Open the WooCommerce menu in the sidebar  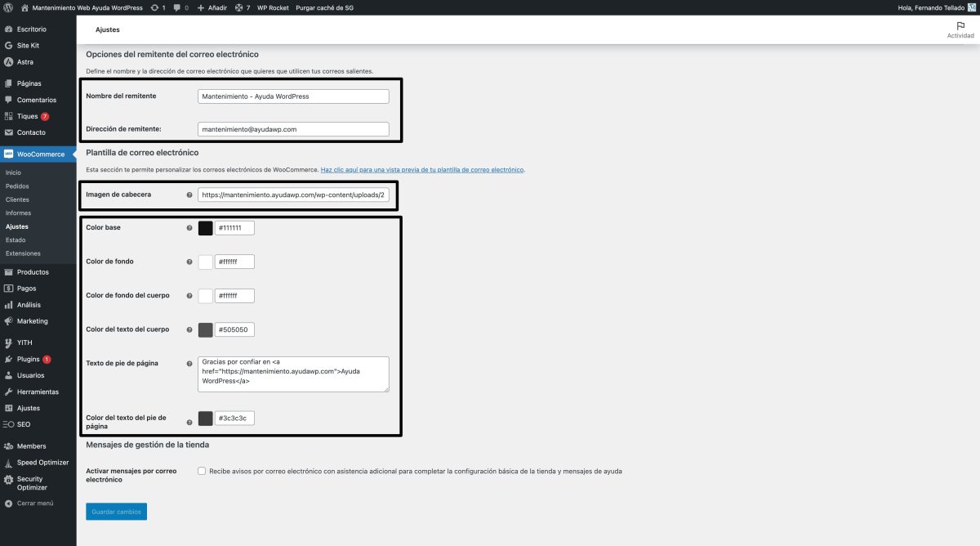(x=38, y=154)
